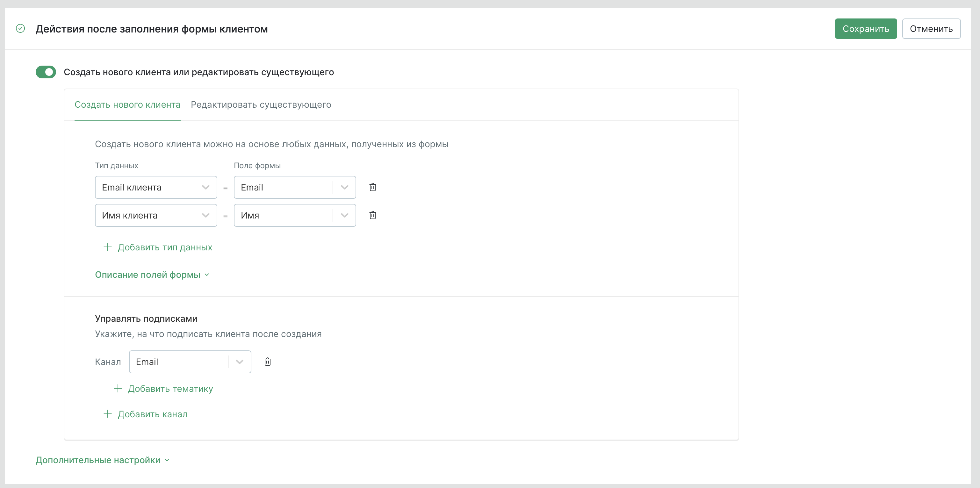Expand Описание полей формы section
980x488 pixels.
point(152,275)
